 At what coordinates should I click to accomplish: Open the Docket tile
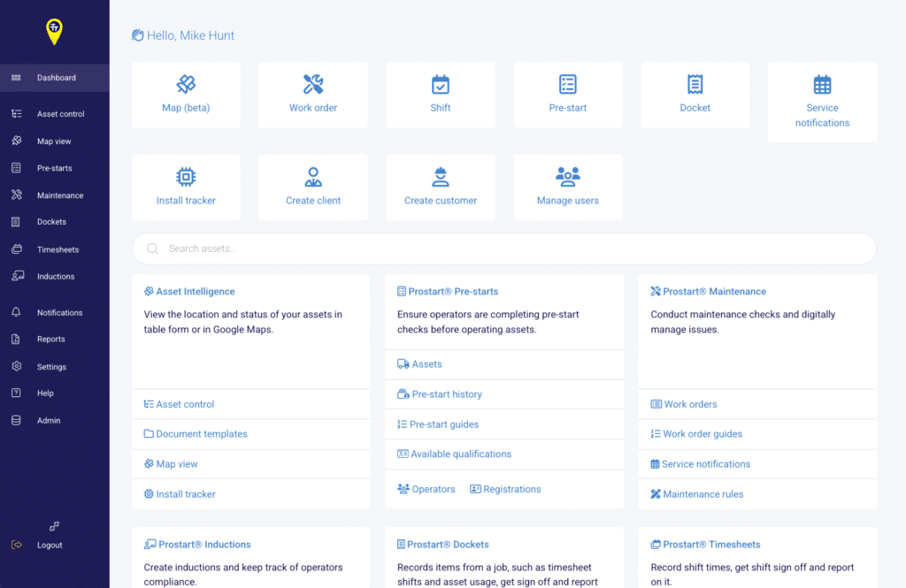(695, 95)
